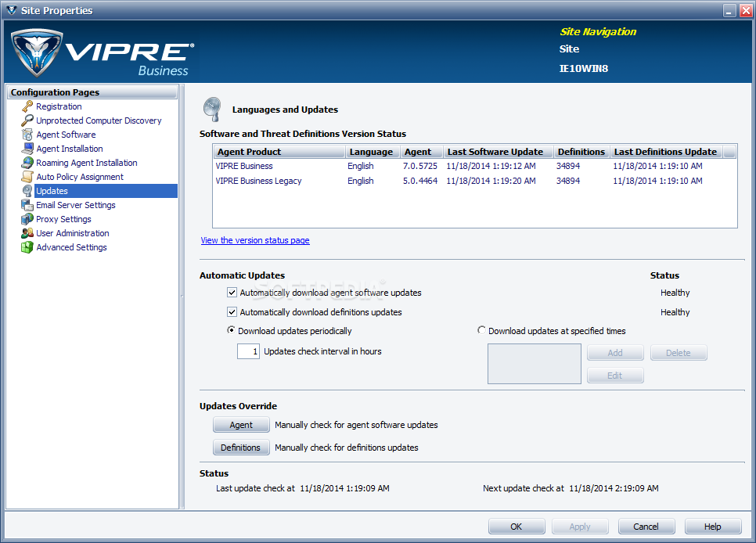Click the Add time button
The image size is (756, 543).
[x=615, y=353]
